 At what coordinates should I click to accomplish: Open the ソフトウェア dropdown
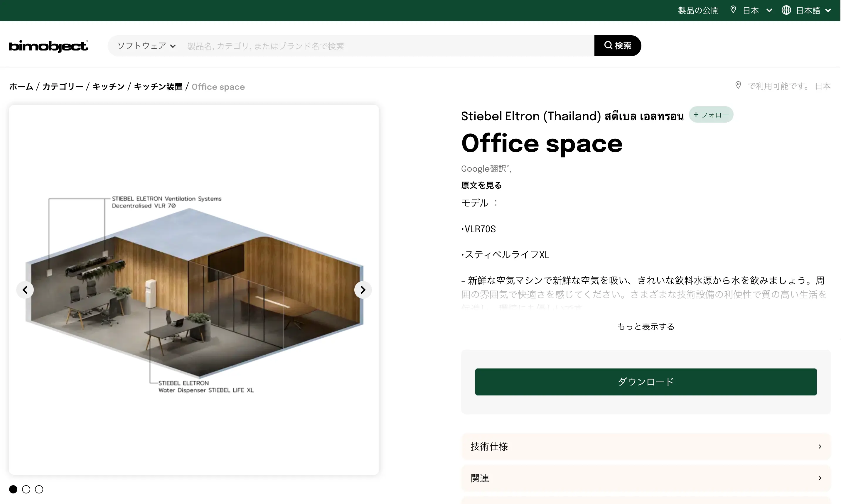[x=146, y=46]
